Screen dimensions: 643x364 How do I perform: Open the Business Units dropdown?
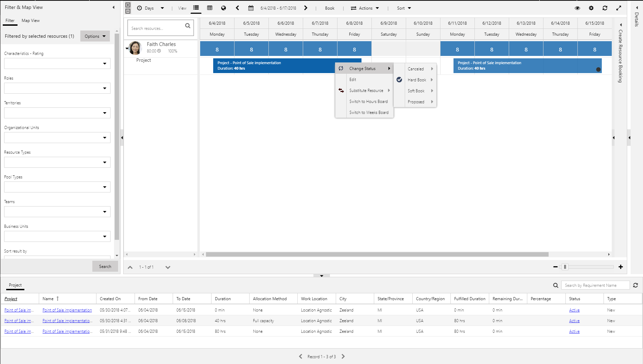click(57, 236)
